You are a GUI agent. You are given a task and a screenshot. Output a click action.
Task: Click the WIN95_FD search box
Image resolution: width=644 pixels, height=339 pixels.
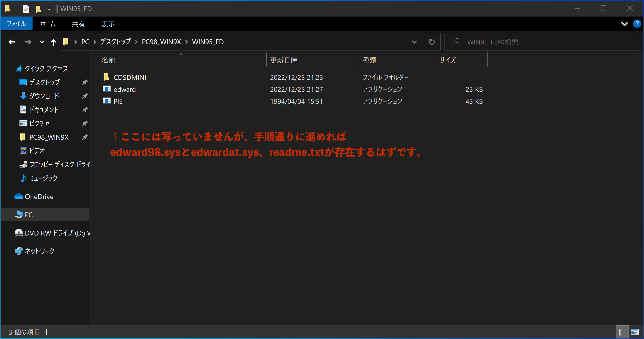click(542, 42)
